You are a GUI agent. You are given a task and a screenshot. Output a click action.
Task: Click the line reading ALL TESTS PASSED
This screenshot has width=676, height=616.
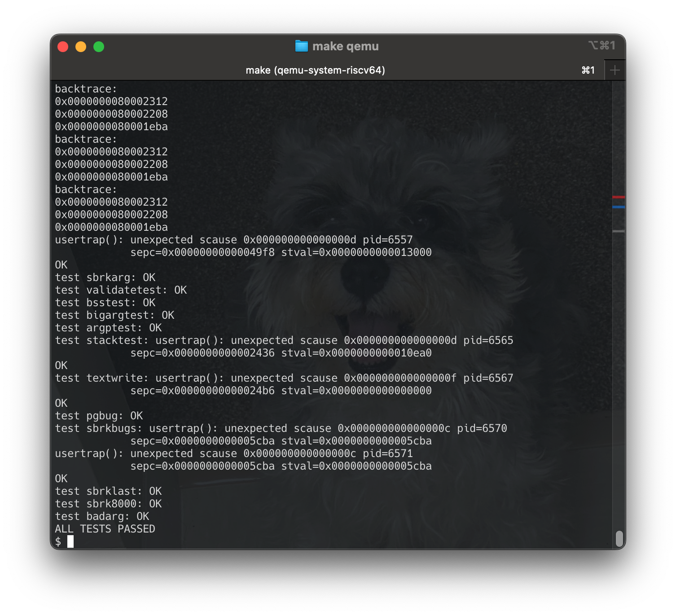[105, 529]
